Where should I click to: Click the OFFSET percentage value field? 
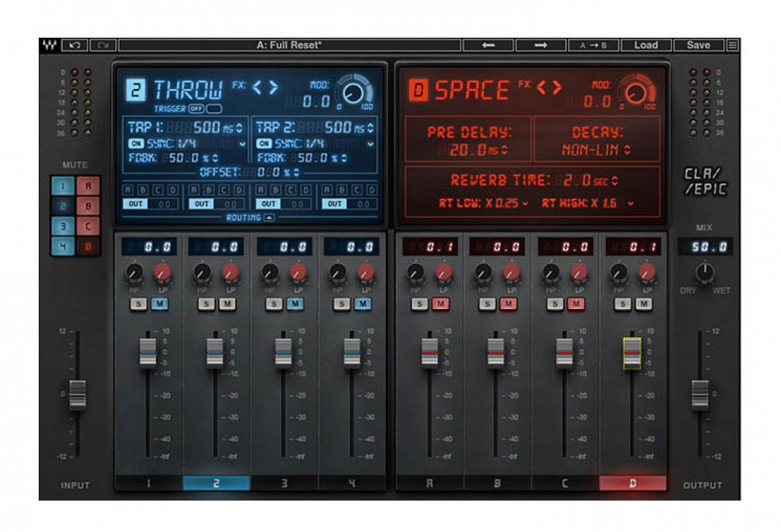coord(267,173)
